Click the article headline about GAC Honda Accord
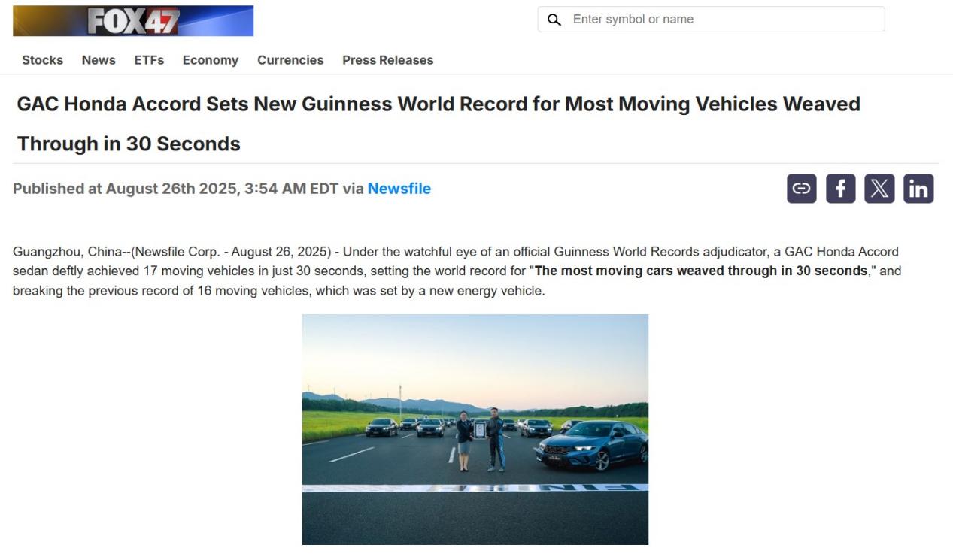Viewport: 953px width, 560px height. coord(439,123)
